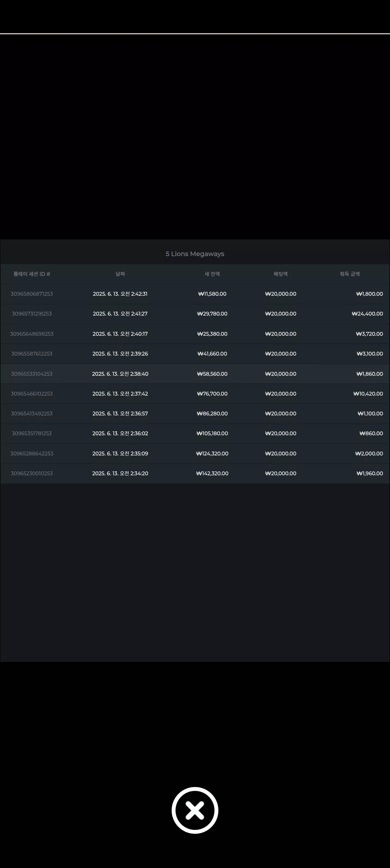Click the ₩24,400.00 win amount
The height and width of the screenshot is (868, 390).
[367, 314]
